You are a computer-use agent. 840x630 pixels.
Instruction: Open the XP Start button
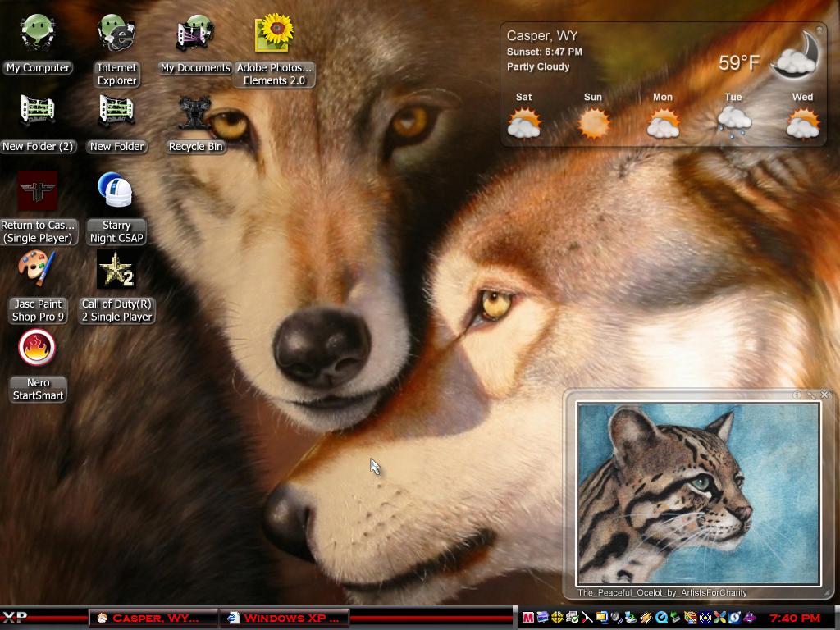pyautogui.click(x=15, y=618)
